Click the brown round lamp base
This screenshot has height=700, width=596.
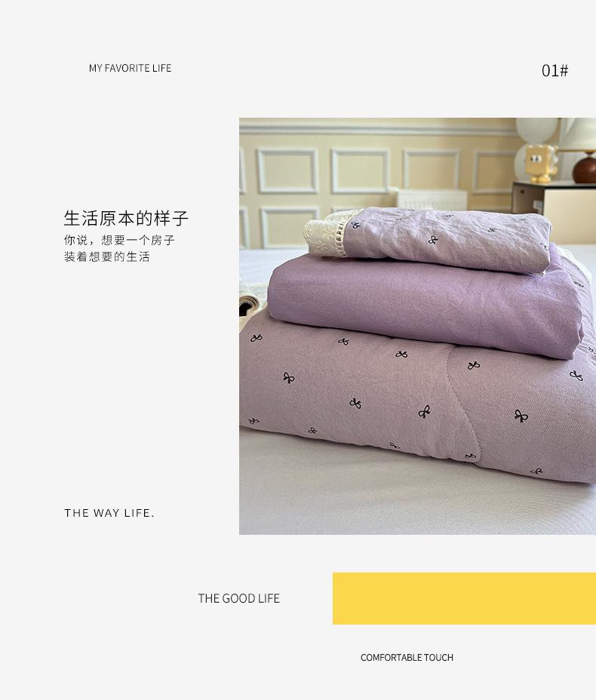[585, 170]
